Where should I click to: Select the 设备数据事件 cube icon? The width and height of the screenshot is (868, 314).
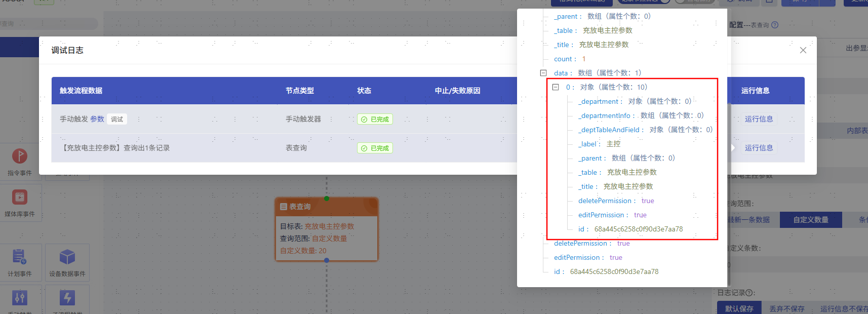coord(67,257)
